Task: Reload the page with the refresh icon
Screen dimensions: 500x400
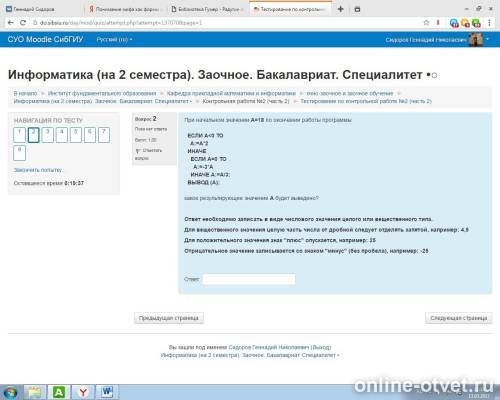Action: tap(23, 23)
